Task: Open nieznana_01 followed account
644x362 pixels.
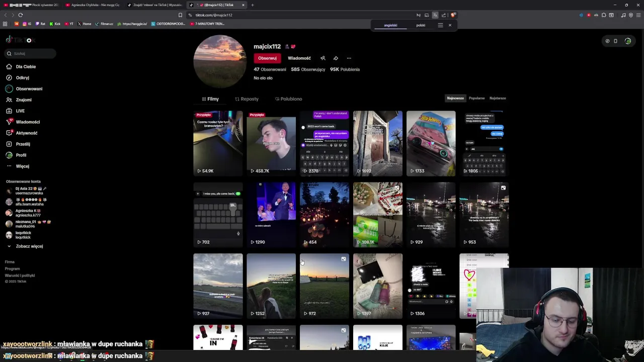Action: coord(28,224)
